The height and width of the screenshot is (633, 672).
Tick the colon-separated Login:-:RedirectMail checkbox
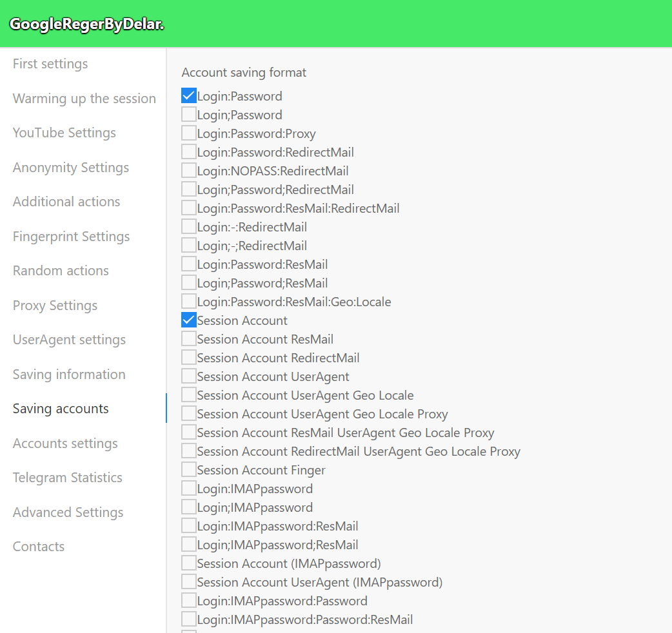(x=188, y=227)
